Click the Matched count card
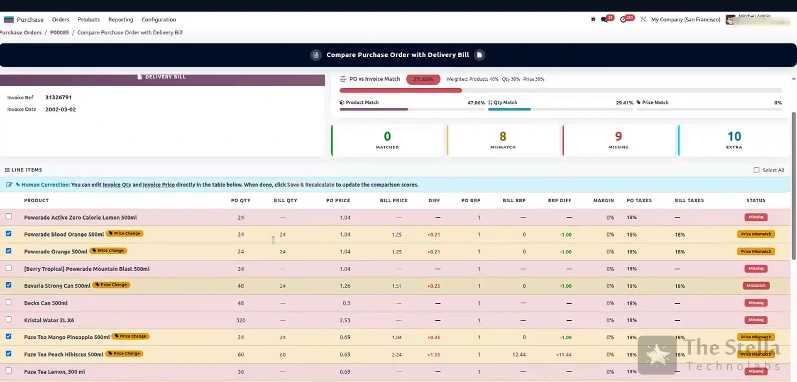Image resolution: width=797 pixels, height=382 pixels. click(388, 140)
